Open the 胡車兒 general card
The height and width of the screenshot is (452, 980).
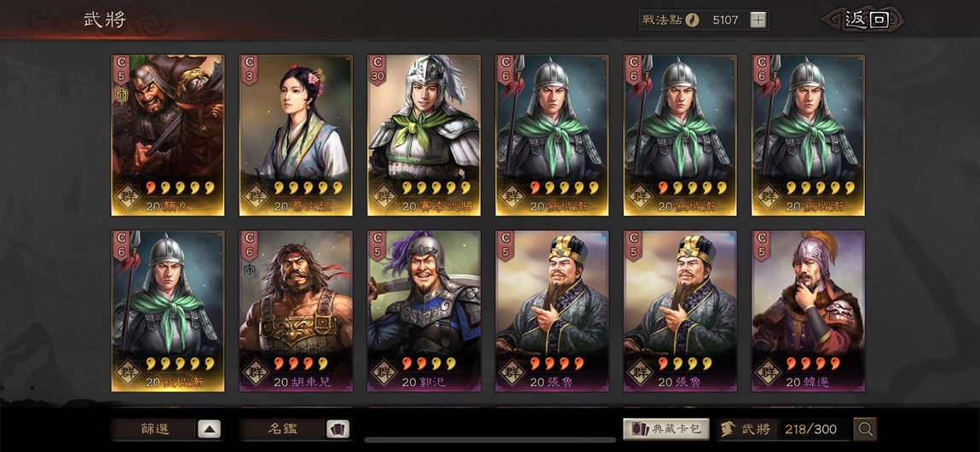[296, 310]
